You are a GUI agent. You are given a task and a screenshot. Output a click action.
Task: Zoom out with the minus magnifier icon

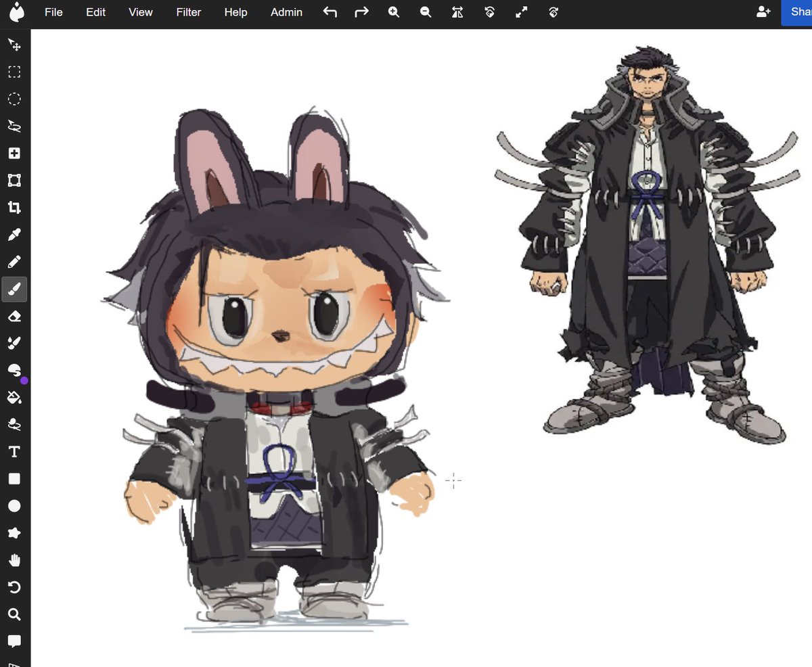point(426,12)
